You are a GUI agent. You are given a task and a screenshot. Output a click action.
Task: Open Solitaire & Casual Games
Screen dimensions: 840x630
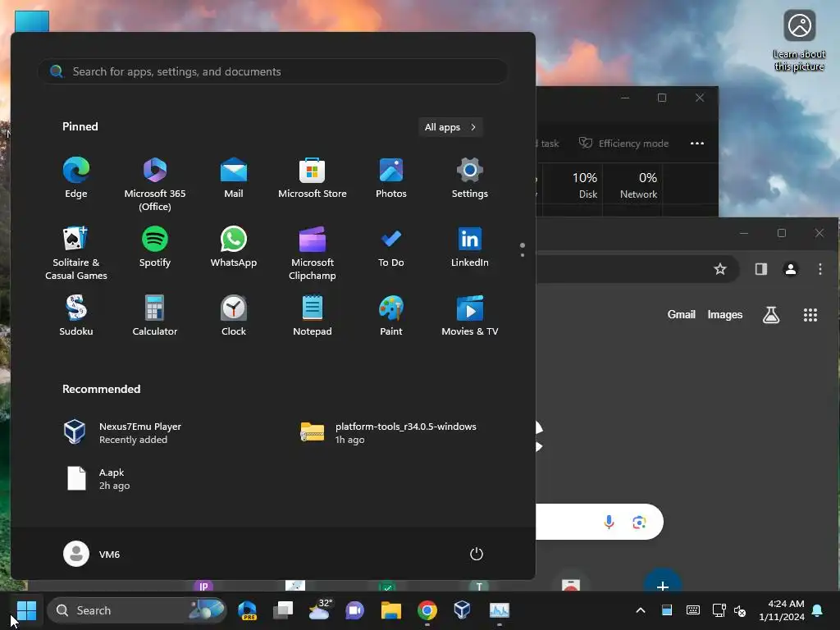[76, 253]
